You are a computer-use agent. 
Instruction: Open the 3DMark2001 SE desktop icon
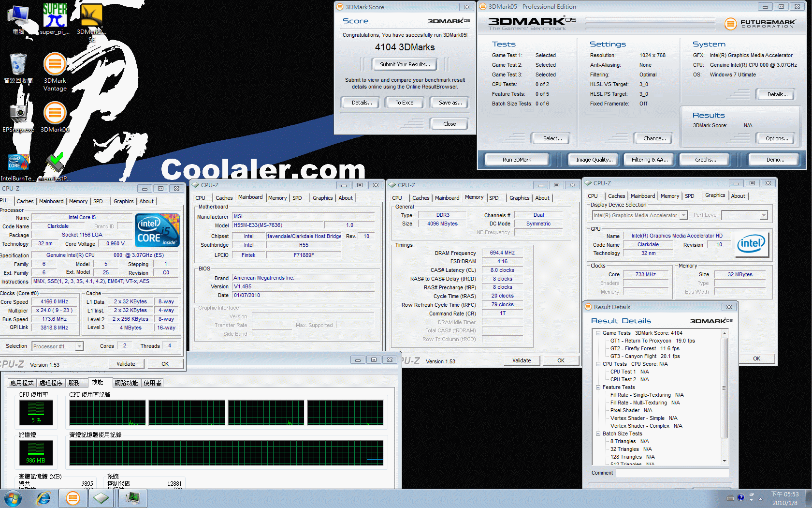[91, 22]
